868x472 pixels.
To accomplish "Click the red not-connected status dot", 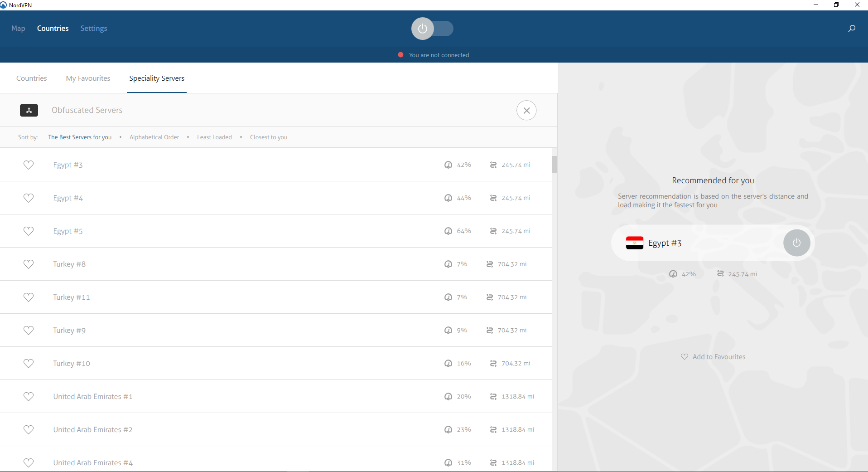I will 400,55.
